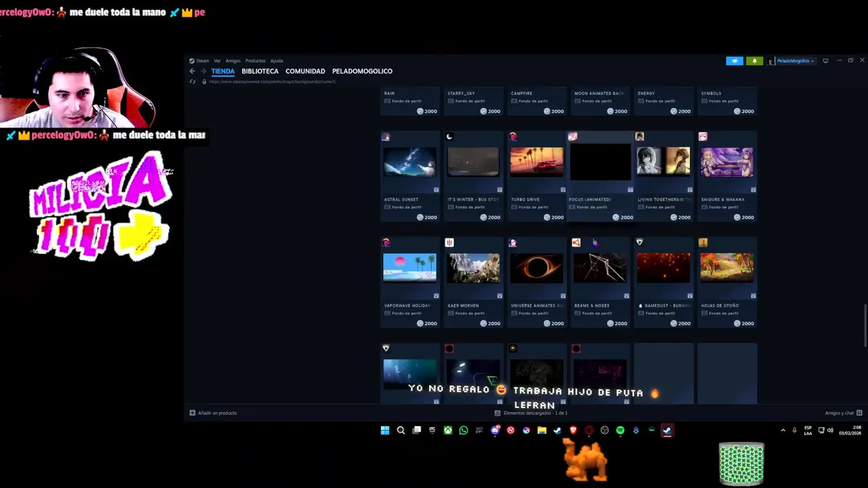The width and height of the screenshot is (868, 488).
Task: Open the Amigos menu
Action: point(233,61)
